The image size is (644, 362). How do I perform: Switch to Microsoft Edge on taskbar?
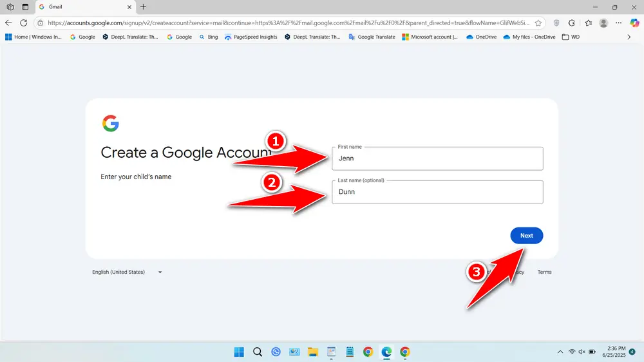(x=386, y=352)
